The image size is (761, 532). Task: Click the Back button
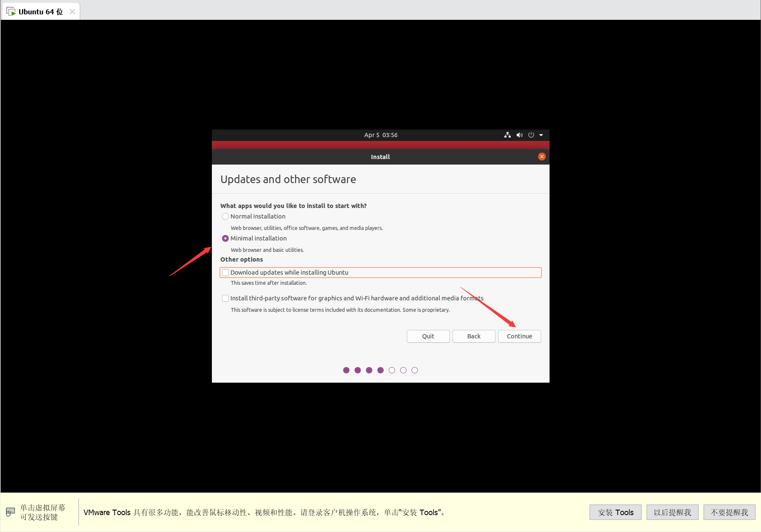coord(474,336)
